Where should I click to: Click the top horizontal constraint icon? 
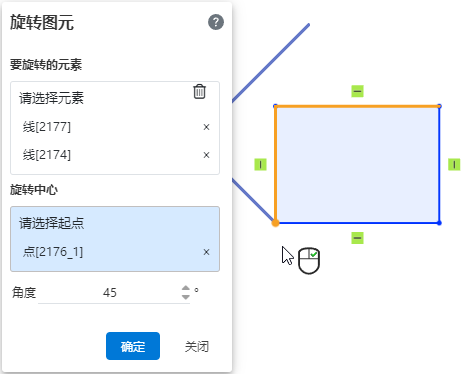pyautogui.click(x=357, y=91)
